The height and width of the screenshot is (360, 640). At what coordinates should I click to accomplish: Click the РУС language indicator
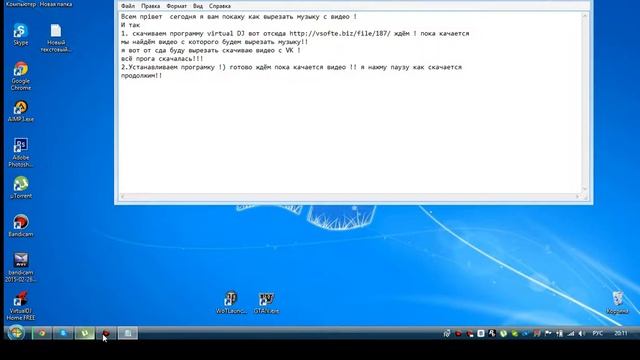pos(598,333)
